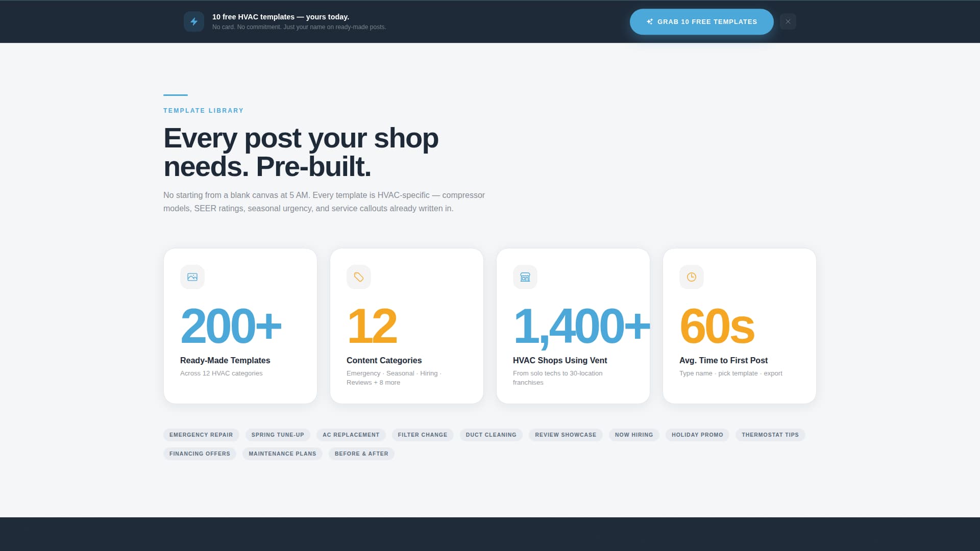Click the Spring Tune-Up tag

[x=278, y=435]
